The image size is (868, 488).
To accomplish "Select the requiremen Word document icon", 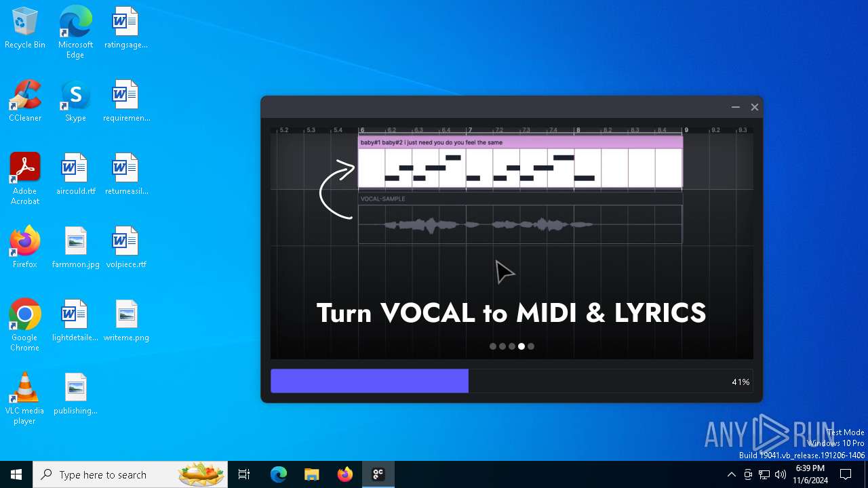I will click(125, 102).
